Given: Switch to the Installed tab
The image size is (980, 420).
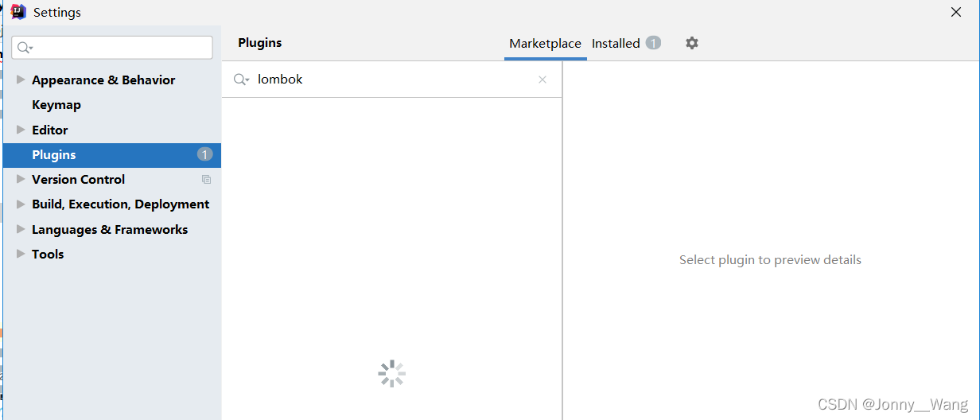Looking at the screenshot, I should (616, 44).
